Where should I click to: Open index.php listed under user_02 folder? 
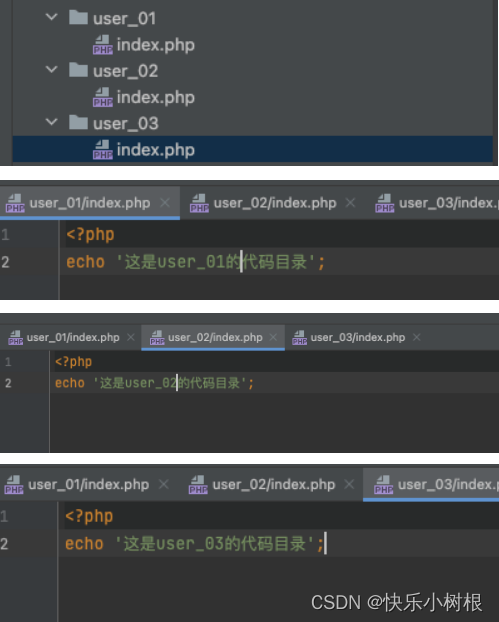pos(155,97)
